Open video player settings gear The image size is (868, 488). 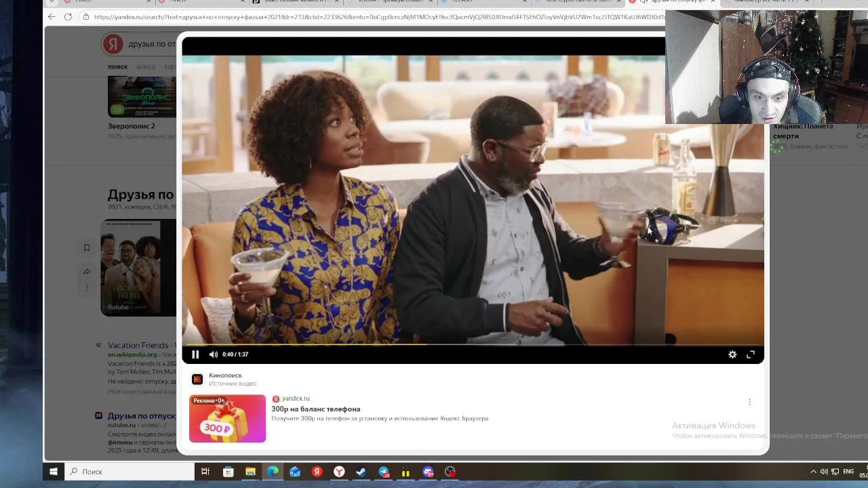point(732,354)
